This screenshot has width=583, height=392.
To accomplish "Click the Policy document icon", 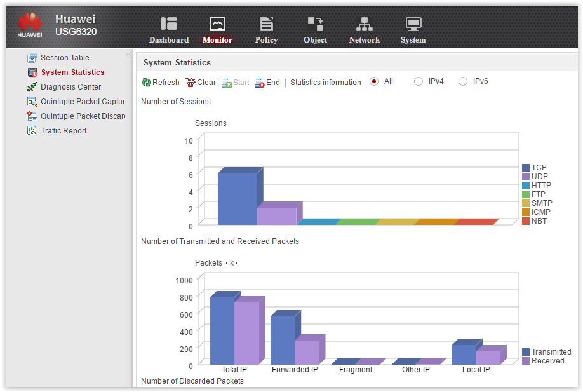I will pos(266,24).
